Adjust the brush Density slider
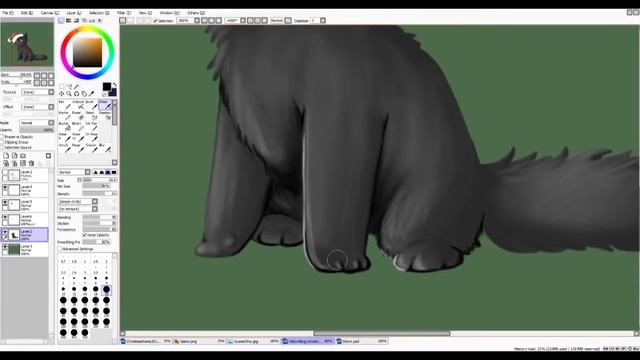The width and height of the screenshot is (640, 360). (100, 193)
